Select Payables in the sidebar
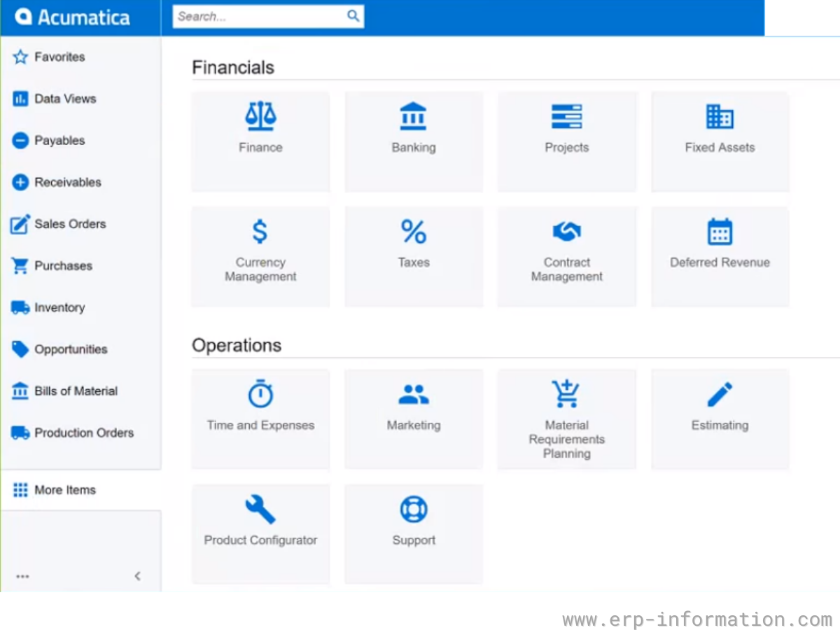The width and height of the screenshot is (840, 630). point(59,141)
